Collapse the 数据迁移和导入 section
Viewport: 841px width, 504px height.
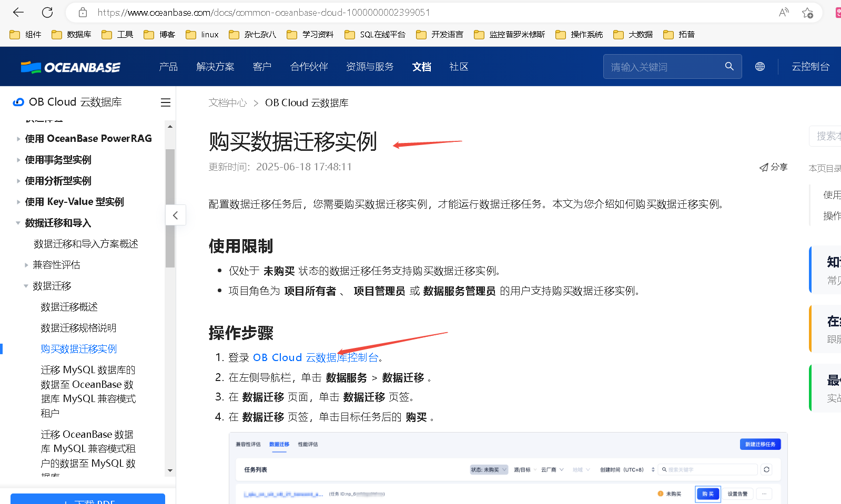pyautogui.click(x=18, y=223)
